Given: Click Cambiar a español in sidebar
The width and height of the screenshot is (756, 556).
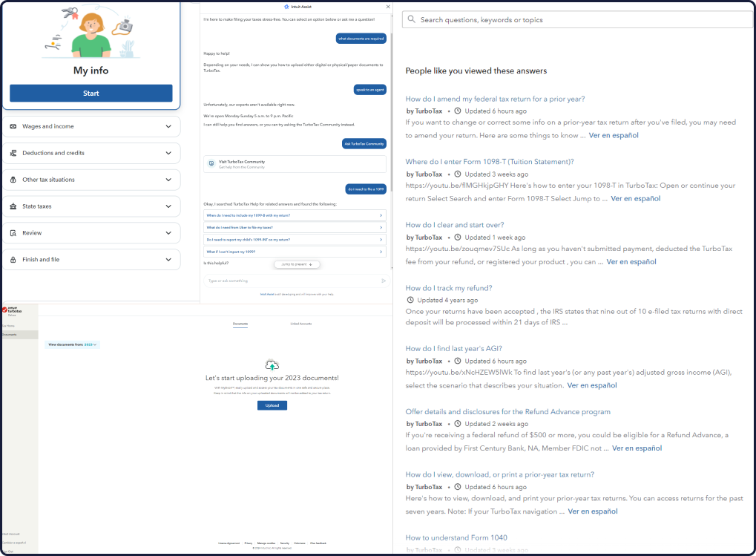Looking at the screenshot, I should (x=13, y=543).
